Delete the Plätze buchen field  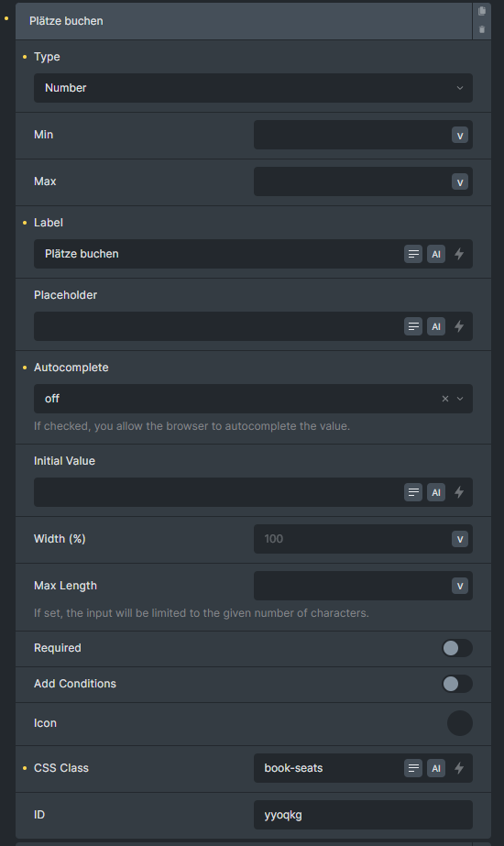tap(482, 29)
